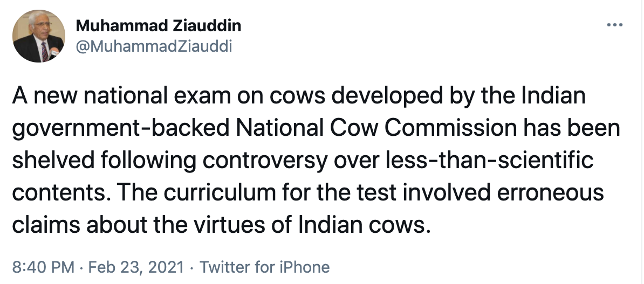The height and width of the screenshot is (284, 644).
Task: Visit the @MuhammadZiauddi handle
Action: [x=154, y=46]
